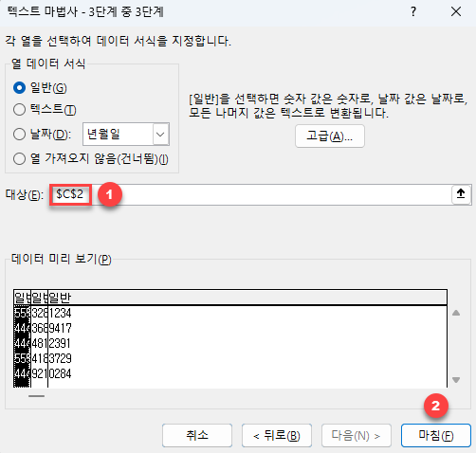Select the third 일반 preview column header

(247, 298)
